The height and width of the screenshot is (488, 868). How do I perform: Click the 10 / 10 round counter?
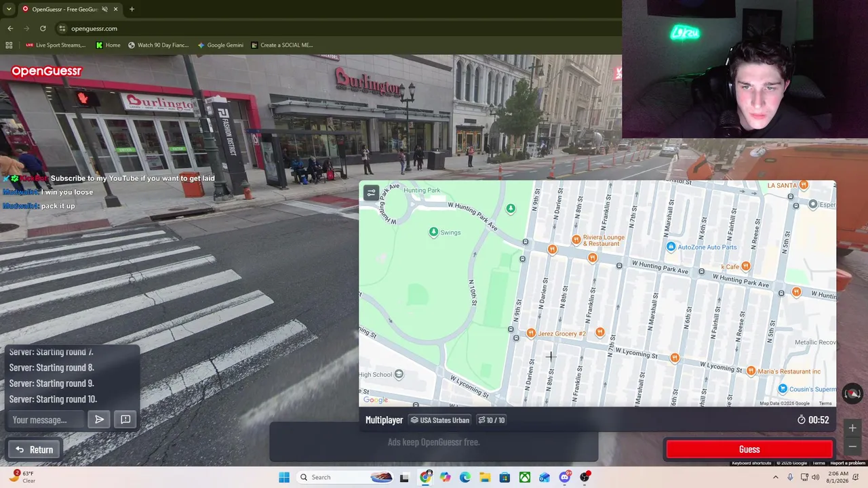point(491,420)
